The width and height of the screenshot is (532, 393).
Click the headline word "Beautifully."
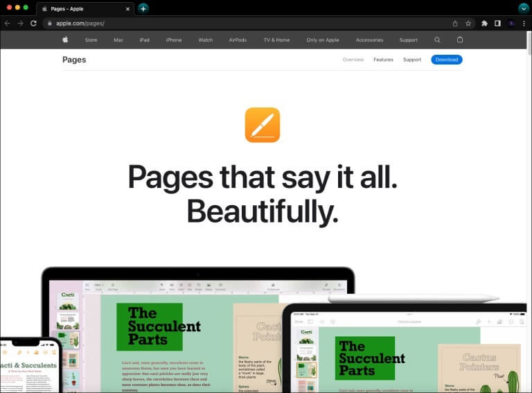pyautogui.click(x=263, y=212)
